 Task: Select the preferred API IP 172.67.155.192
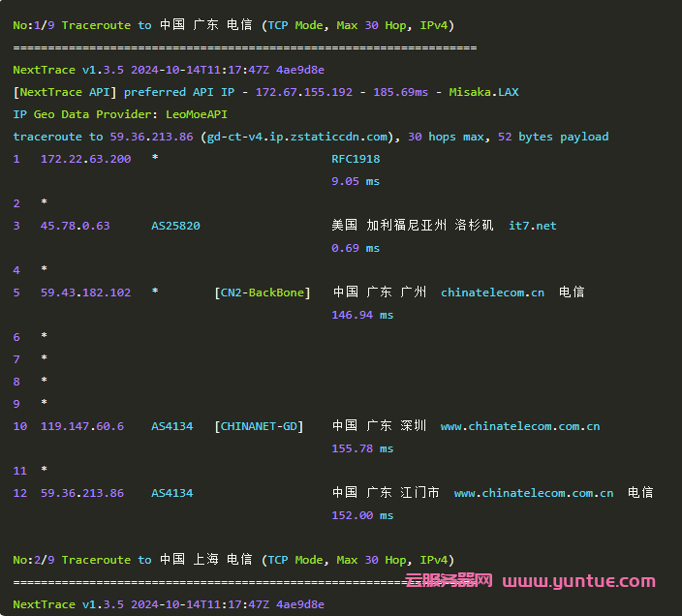pyautogui.click(x=303, y=92)
